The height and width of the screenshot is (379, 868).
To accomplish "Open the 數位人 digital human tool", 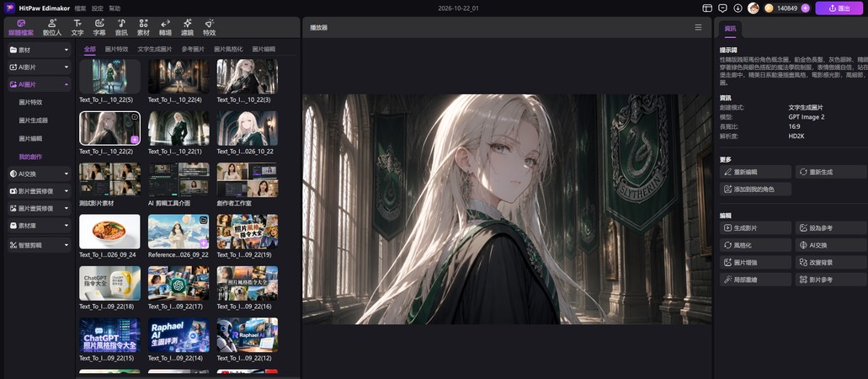I will click(x=52, y=27).
